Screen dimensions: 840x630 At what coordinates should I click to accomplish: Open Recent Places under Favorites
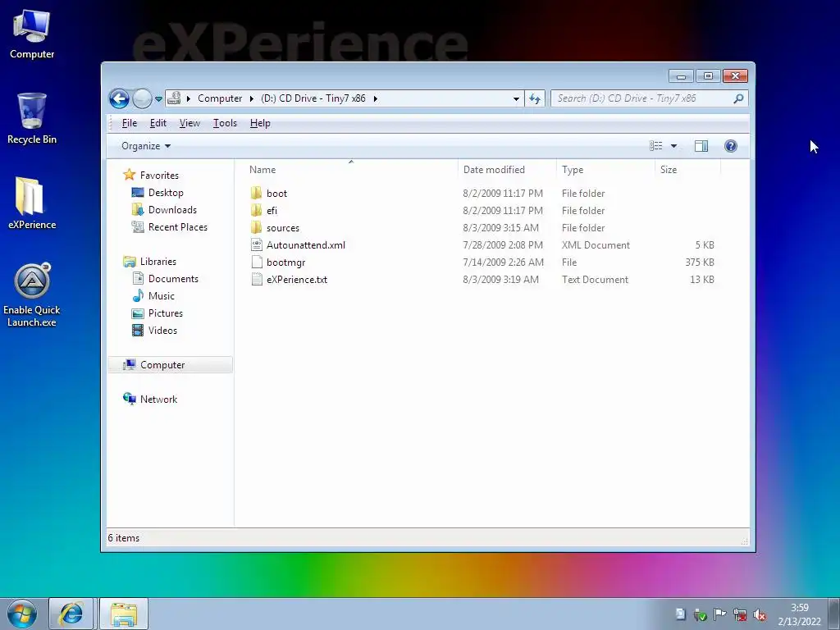pyautogui.click(x=178, y=227)
